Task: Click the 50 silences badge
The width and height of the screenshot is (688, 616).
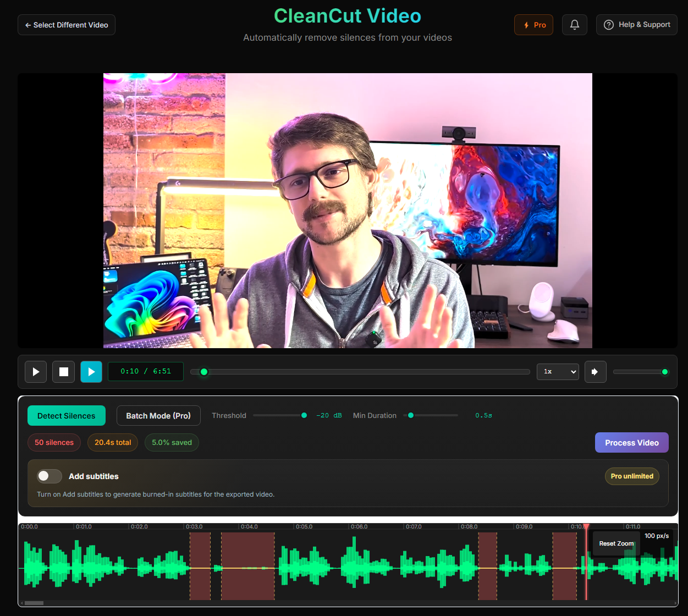Action: pos(54,442)
